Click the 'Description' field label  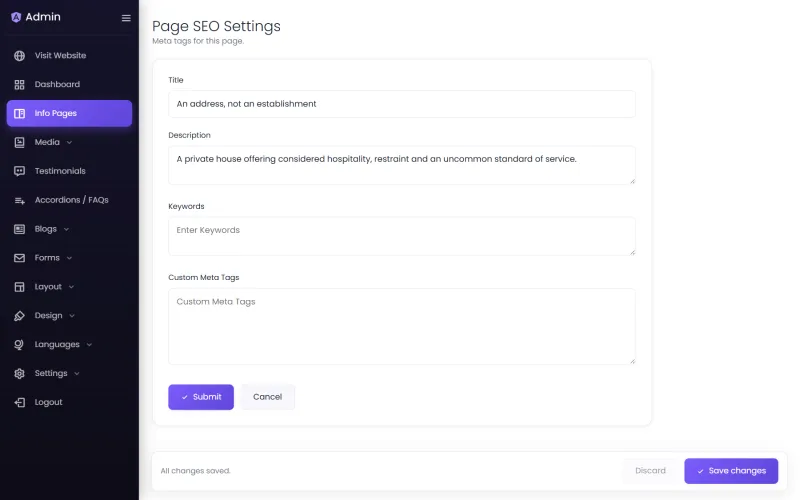pos(189,135)
